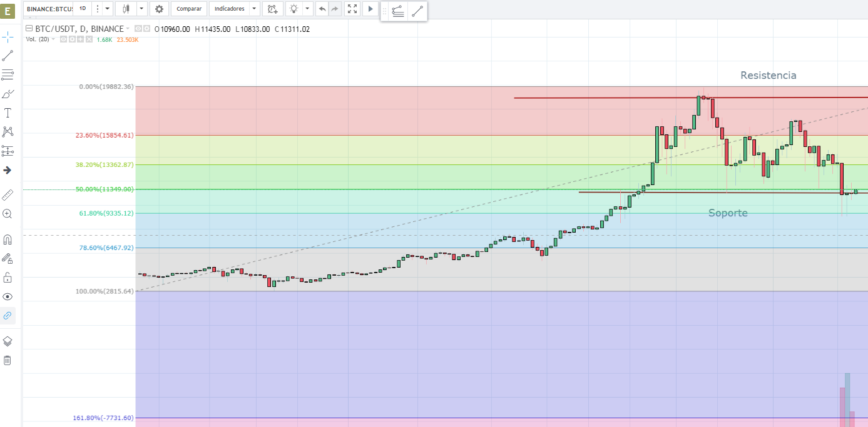Open chart settings gear icon

(159, 9)
